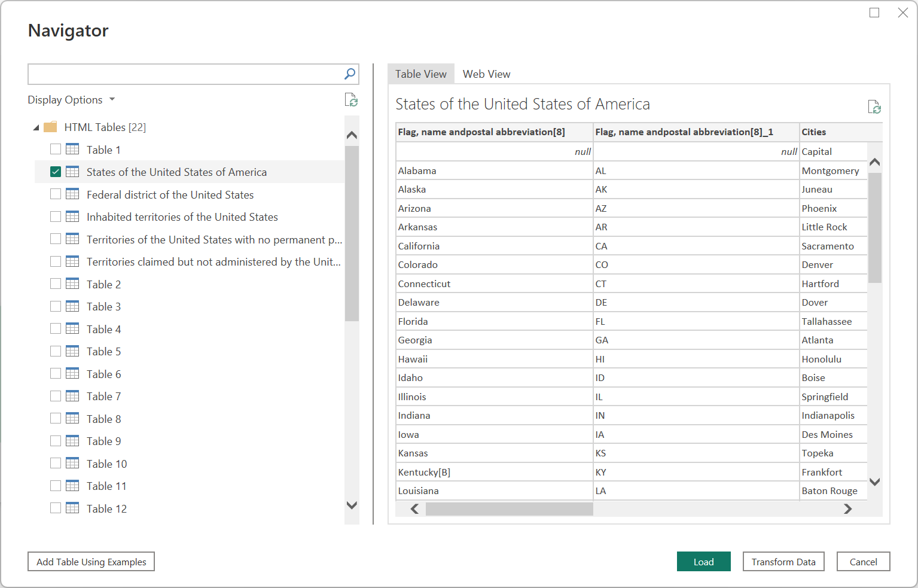Image resolution: width=918 pixels, height=588 pixels.
Task: Click table list scroll up arrow
Action: pos(352,135)
